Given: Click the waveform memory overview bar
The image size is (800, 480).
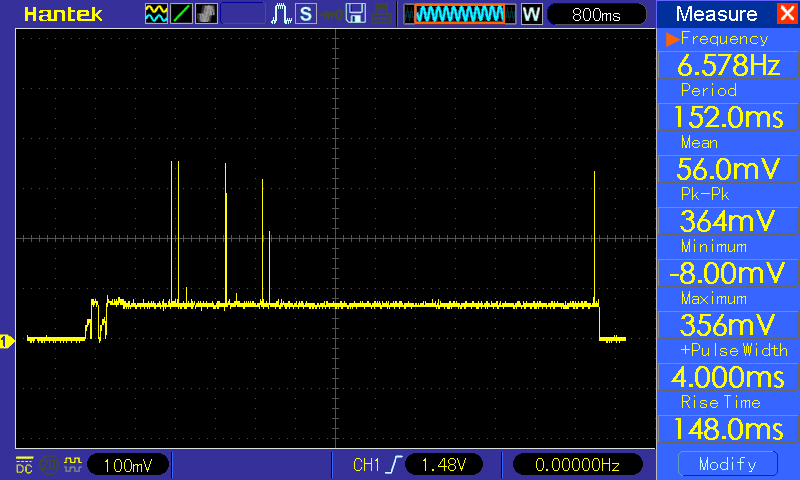Looking at the screenshot, I should [x=460, y=14].
